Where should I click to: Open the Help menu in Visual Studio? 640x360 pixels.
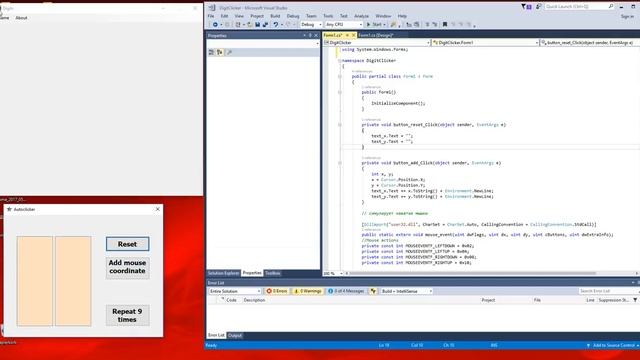tap(402, 16)
